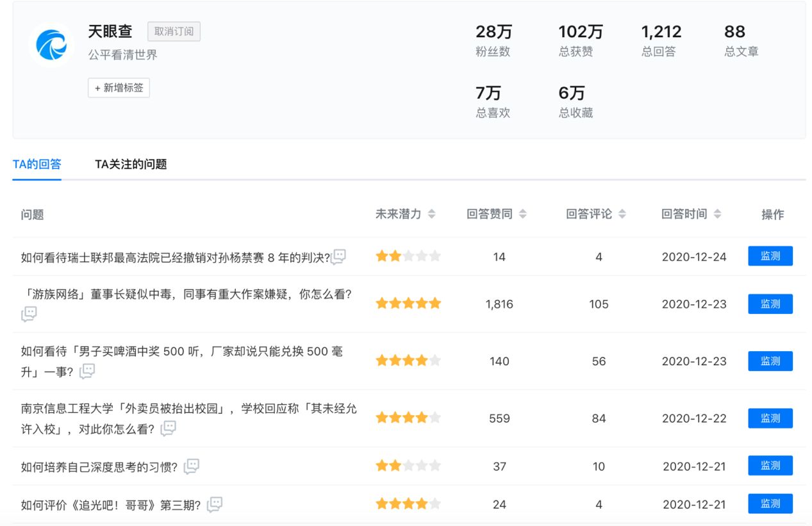
Task: Click the 6万 总收藏 statistic
Action: 576,102
